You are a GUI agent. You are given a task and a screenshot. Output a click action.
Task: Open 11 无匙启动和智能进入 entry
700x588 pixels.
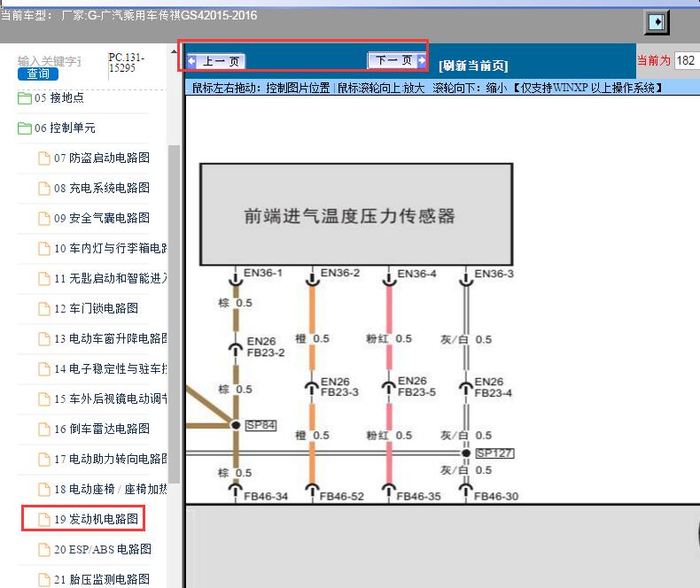tap(111, 279)
